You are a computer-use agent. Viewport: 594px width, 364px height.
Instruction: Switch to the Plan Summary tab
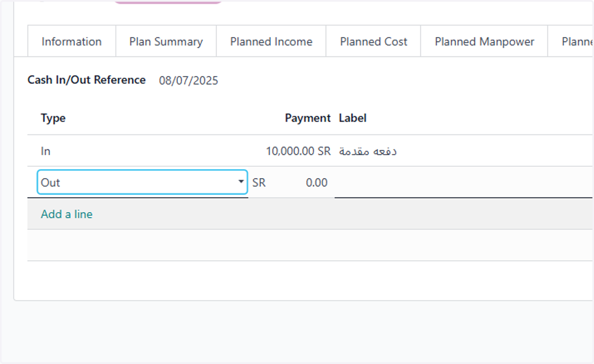(166, 42)
